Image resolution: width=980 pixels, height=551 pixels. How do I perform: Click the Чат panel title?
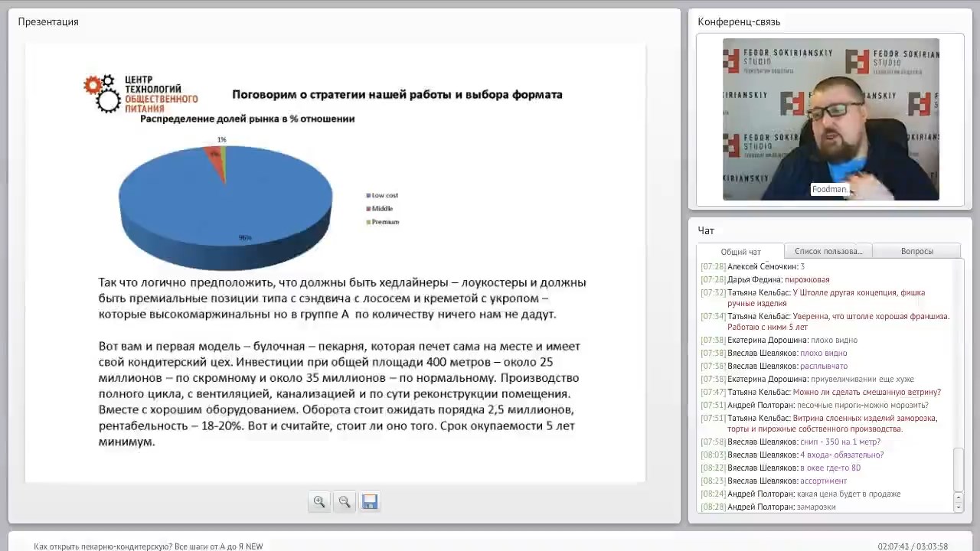[x=706, y=230]
